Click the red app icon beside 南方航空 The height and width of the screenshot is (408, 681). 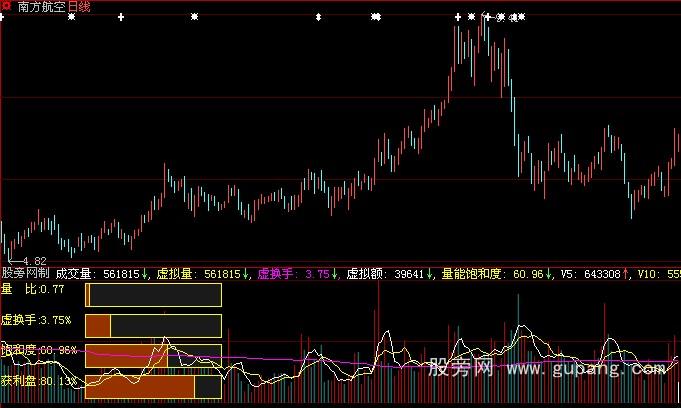6,6
